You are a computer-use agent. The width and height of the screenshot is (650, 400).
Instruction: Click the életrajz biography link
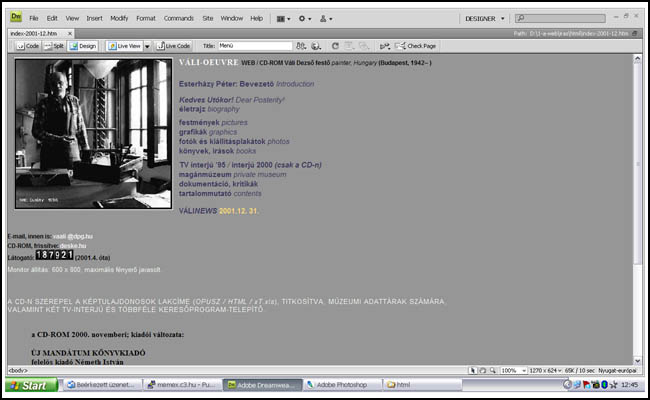point(209,109)
